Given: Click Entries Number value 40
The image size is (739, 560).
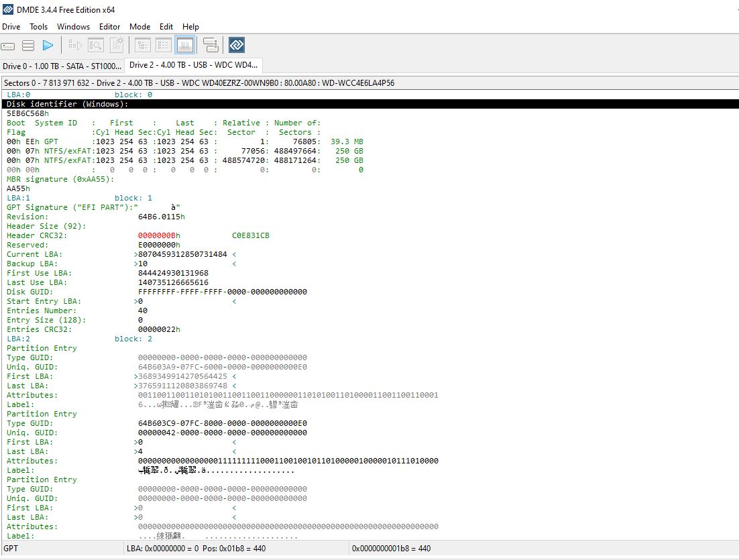Looking at the screenshot, I should 143,311.
